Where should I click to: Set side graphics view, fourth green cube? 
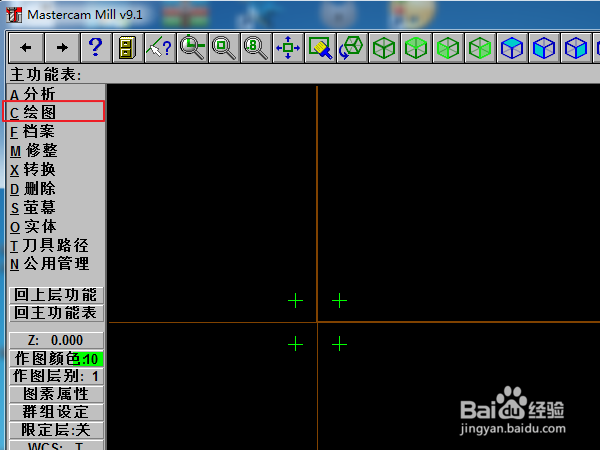pyautogui.click(x=480, y=48)
